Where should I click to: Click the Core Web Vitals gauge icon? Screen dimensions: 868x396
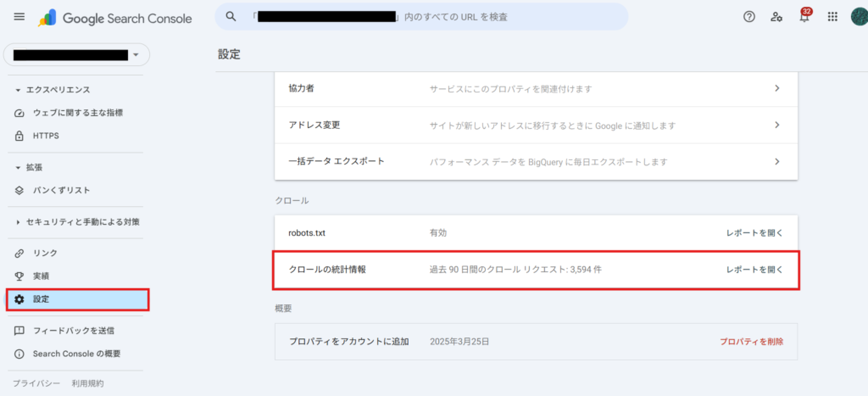[19, 113]
